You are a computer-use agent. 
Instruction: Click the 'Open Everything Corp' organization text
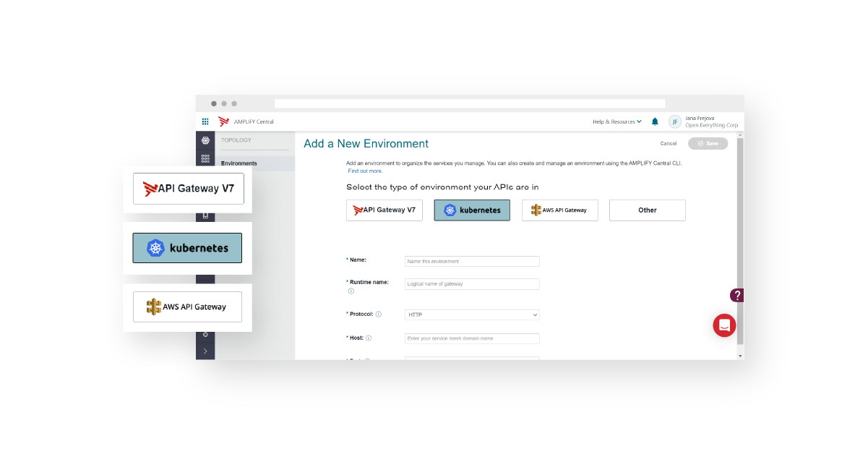coord(712,126)
